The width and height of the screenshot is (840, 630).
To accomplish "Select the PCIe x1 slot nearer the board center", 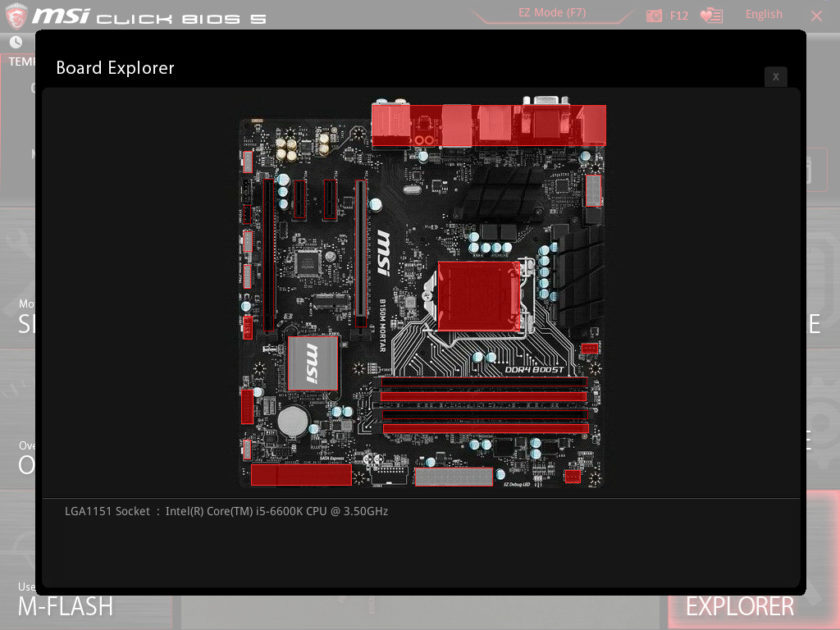I will [330, 200].
